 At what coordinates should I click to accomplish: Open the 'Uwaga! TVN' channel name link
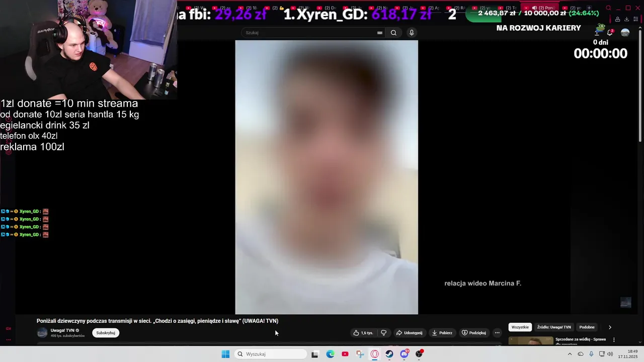(x=62, y=330)
